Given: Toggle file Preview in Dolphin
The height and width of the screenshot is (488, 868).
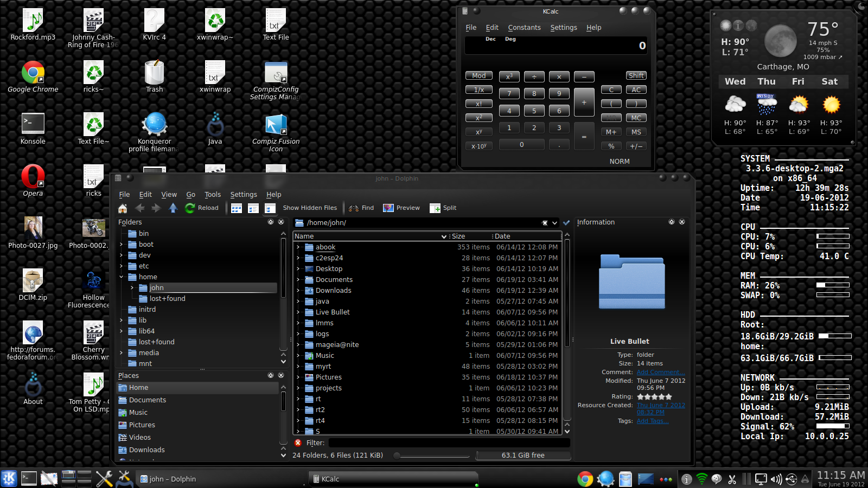Looking at the screenshot, I should (x=401, y=208).
